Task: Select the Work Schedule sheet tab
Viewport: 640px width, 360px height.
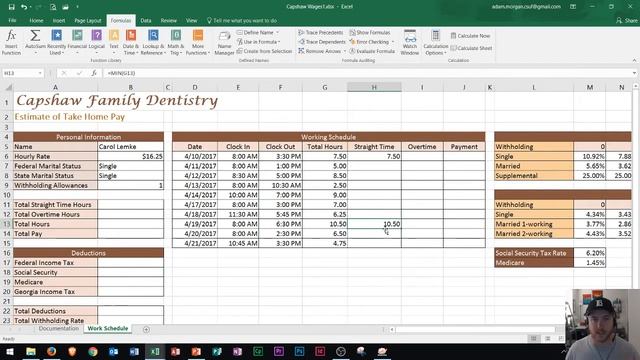Action: click(x=108, y=329)
